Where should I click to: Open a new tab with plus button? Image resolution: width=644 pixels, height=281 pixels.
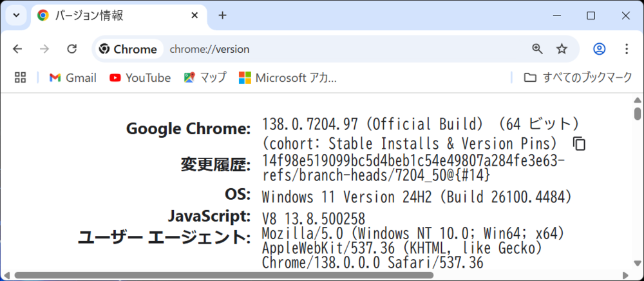[222, 15]
